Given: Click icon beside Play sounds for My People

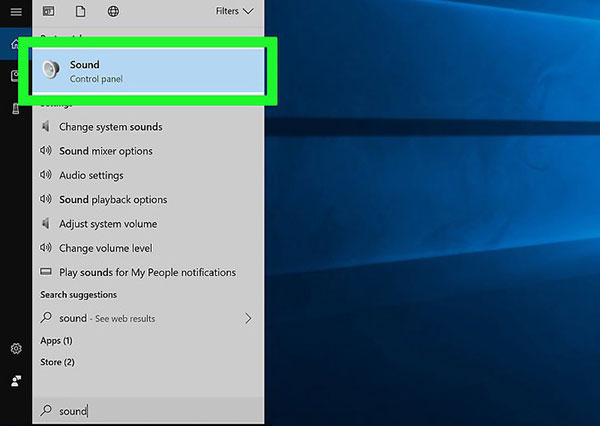Looking at the screenshot, I should 46,271.
